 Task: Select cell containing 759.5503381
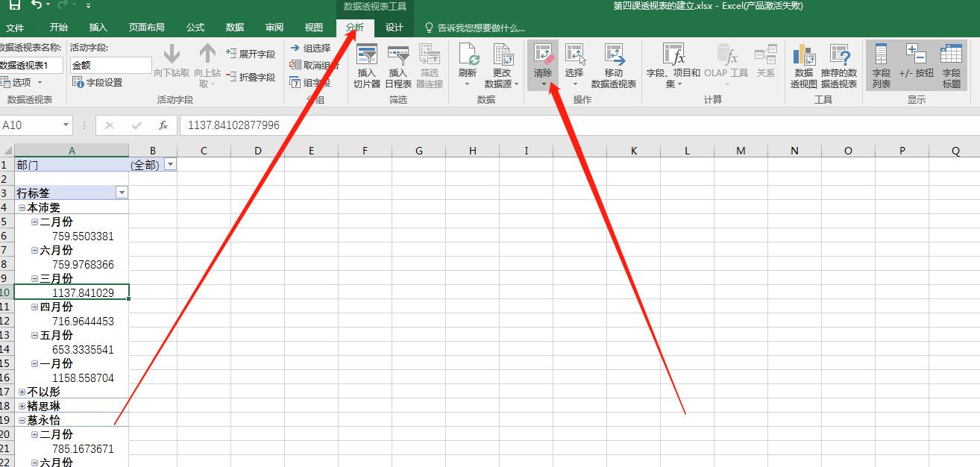tap(72, 236)
